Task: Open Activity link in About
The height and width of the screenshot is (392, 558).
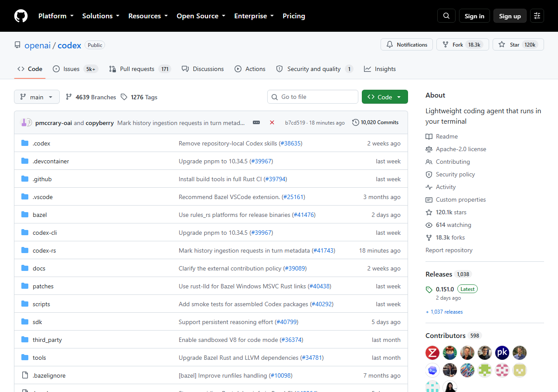Action: [x=441, y=187]
